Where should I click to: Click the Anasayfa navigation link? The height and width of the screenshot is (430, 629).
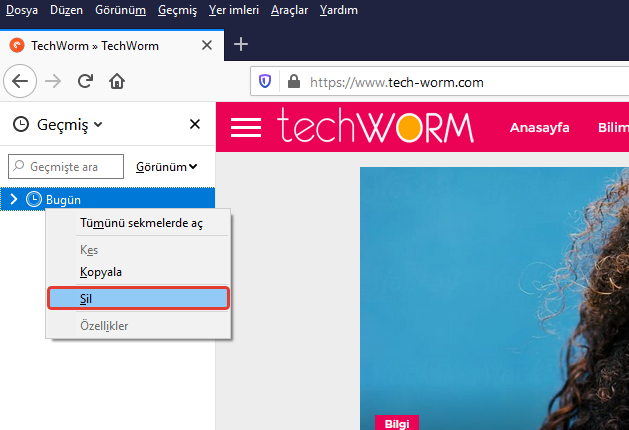[x=539, y=128]
